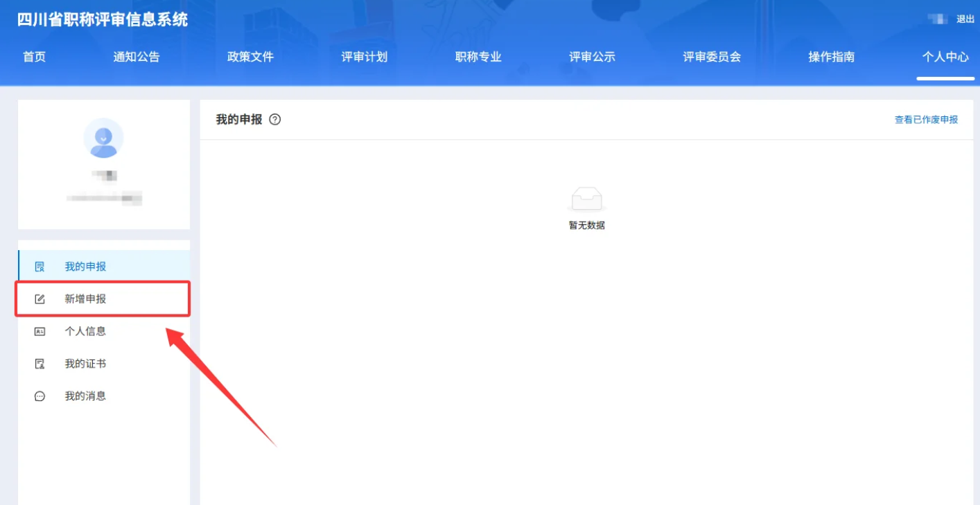Switch to the 个人中心 tab

pos(945,57)
